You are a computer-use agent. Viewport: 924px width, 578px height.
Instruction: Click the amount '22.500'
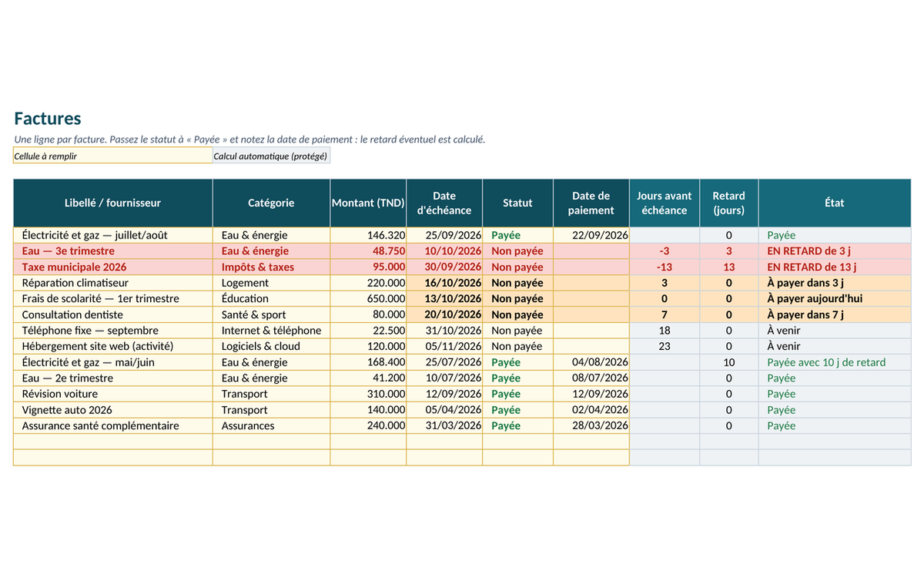click(x=368, y=330)
